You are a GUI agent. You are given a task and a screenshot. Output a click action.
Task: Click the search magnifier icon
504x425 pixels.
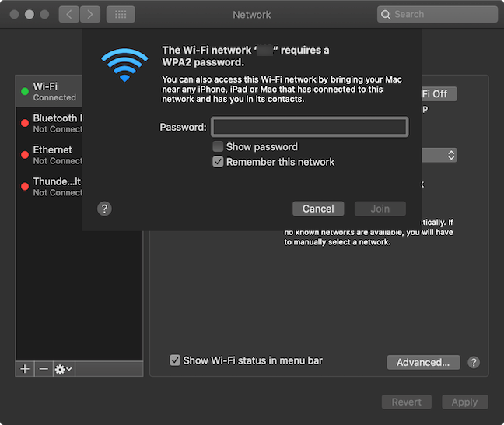(386, 15)
